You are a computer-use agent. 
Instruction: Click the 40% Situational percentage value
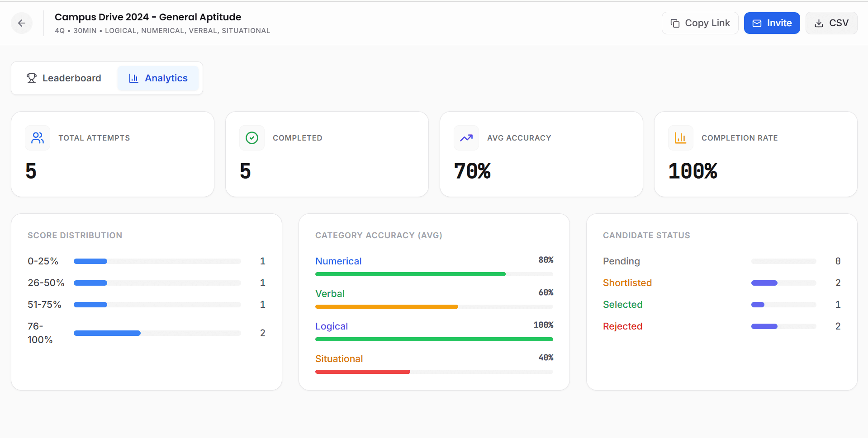coord(545,358)
